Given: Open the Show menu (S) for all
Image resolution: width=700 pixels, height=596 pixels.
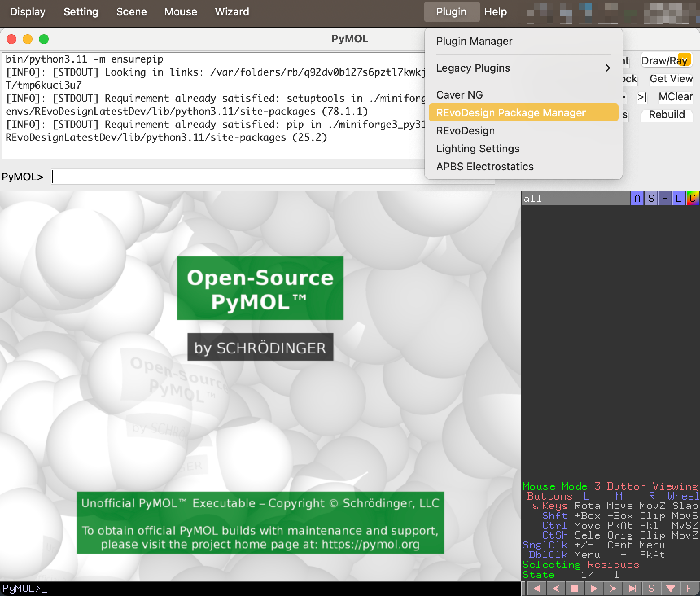Looking at the screenshot, I should (x=651, y=198).
